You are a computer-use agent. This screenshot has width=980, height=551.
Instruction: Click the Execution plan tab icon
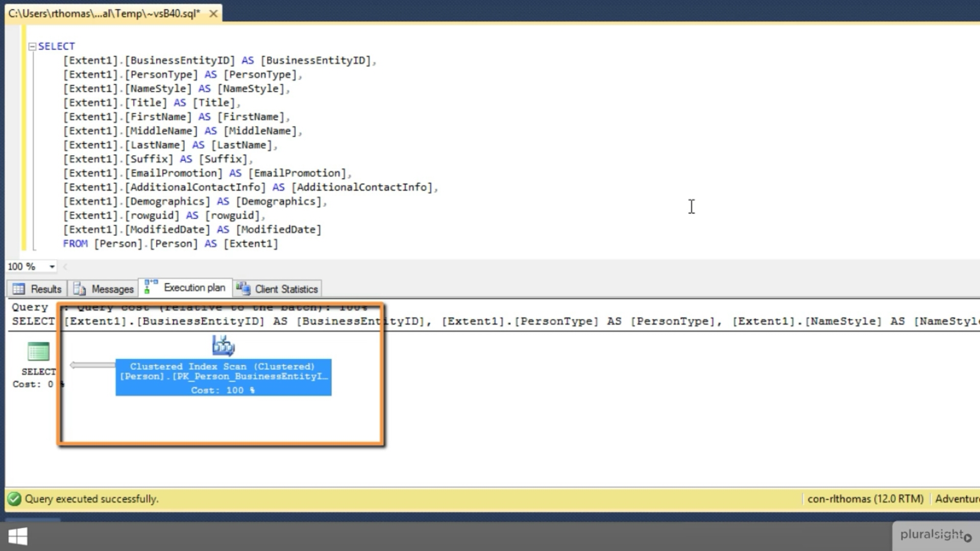[x=151, y=287]
